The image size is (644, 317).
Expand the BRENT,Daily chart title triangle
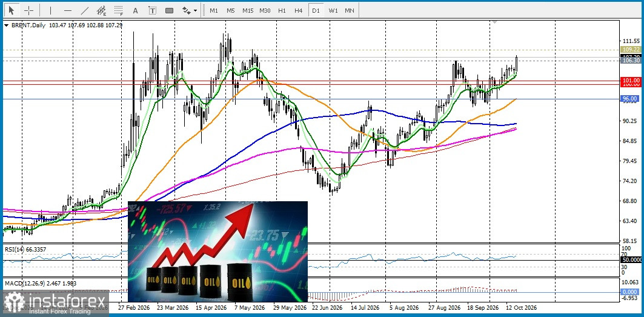pos(5,25)
